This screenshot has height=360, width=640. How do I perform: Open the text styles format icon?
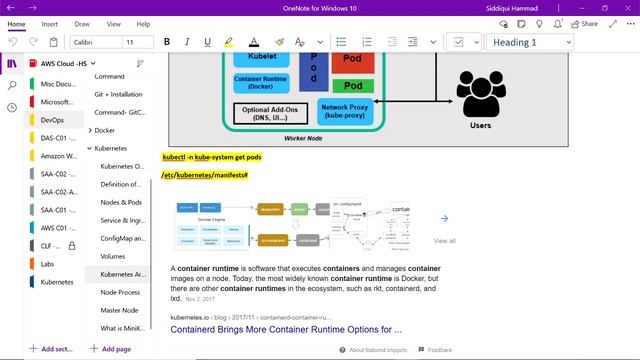pos(300,42)
